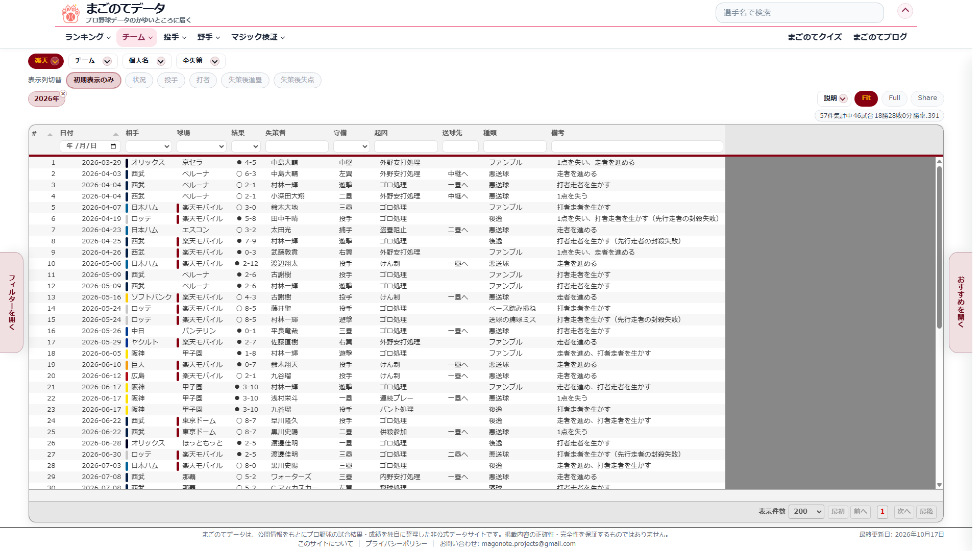This screenshot has height=551, width=980.
Task: Open the 結果 column filter dropdown
Action: tap(246, 146)
